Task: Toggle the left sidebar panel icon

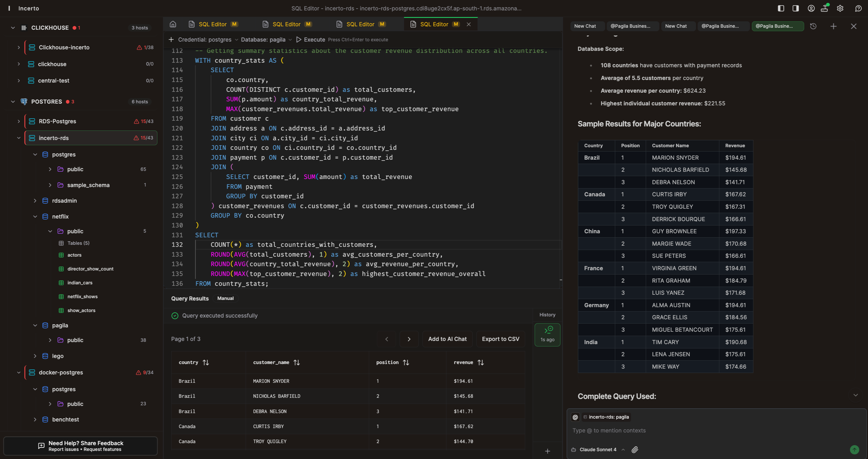Action: pyautogui.click(x=781, y=8)
